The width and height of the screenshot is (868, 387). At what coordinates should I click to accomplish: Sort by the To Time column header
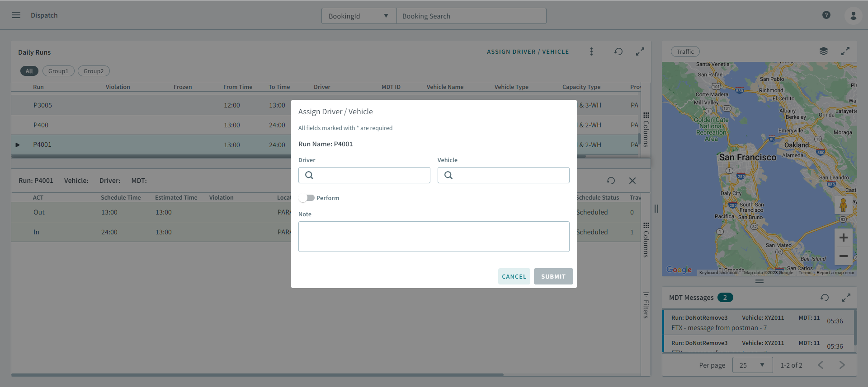point(279,87)
